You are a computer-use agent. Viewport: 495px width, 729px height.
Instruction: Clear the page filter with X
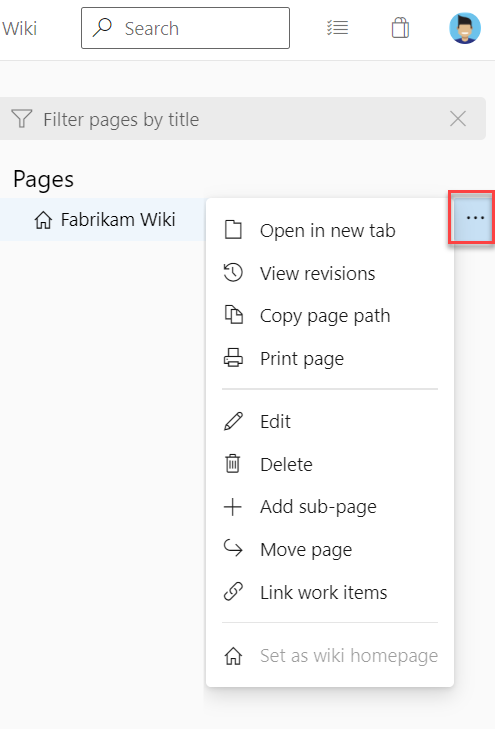pyautogui.click(x=458, y=119)
